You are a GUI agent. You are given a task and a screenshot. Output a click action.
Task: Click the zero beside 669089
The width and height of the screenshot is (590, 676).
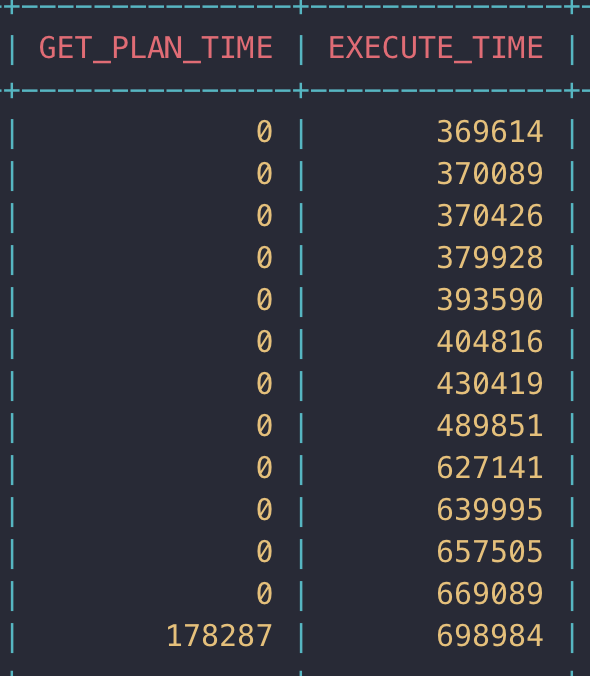264,594
